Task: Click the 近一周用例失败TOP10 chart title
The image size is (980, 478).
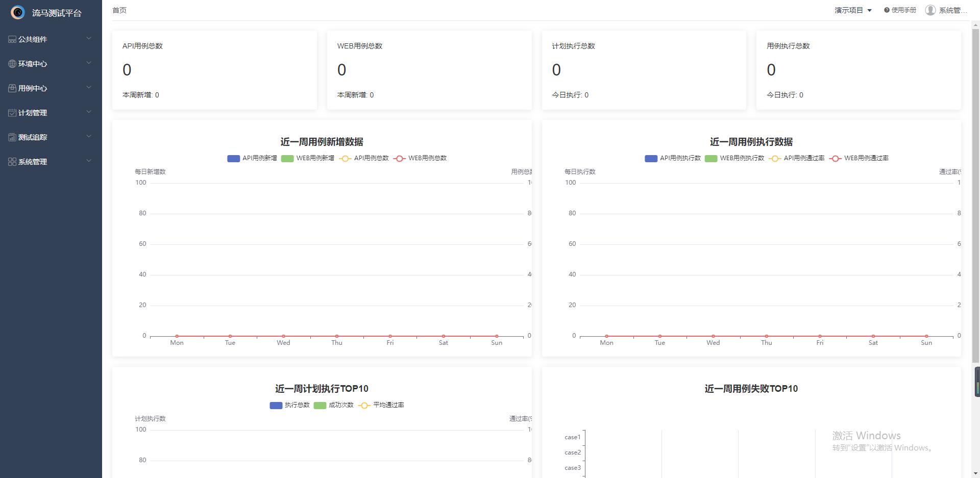Action: (751, 389)
